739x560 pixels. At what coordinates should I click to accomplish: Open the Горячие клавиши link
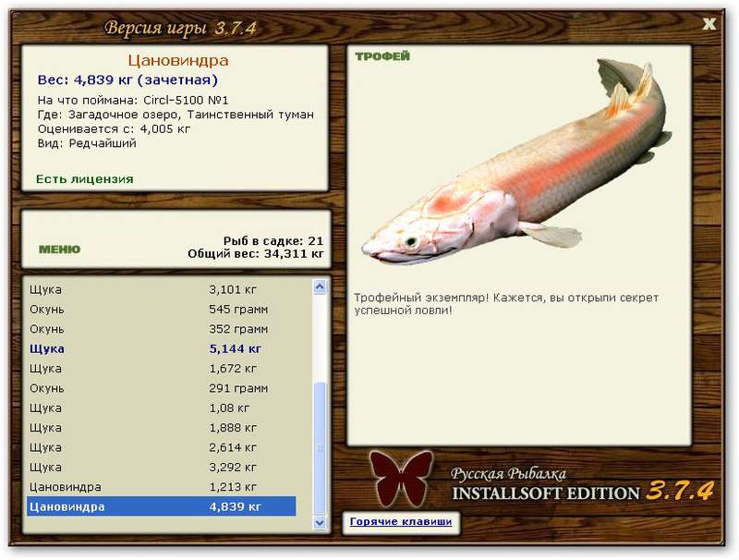point(401,521)
